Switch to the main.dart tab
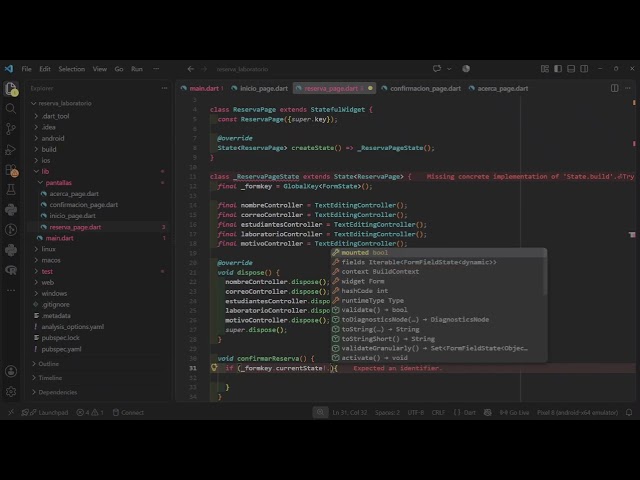 202,88
